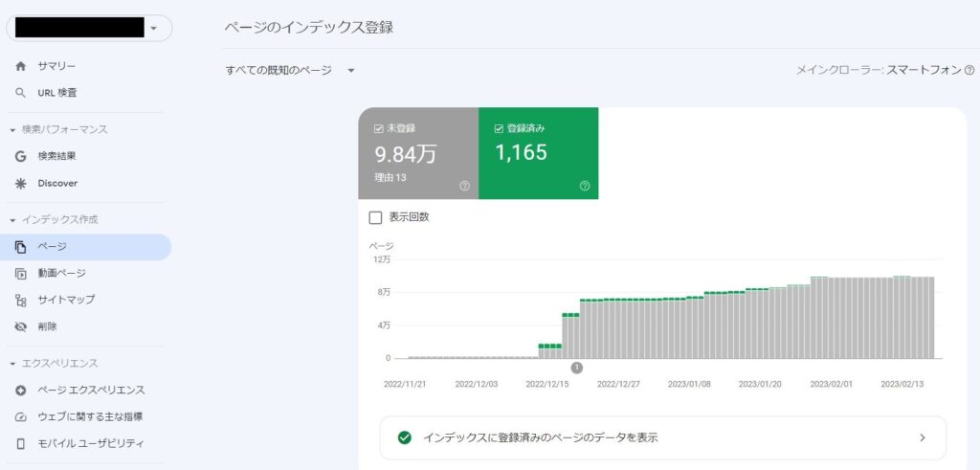Click the home icon beside サマリー
This screenshot has height=470, width=980.
(21, 66)
